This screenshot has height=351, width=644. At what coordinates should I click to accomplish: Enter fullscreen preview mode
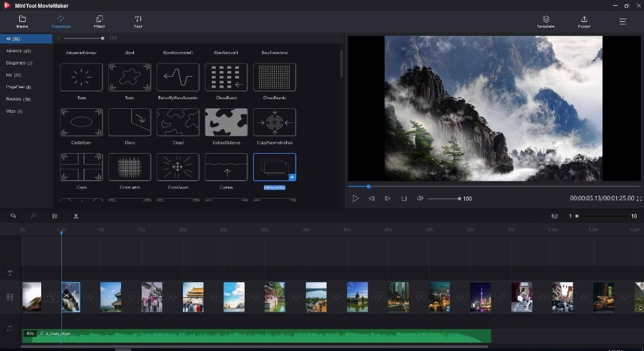tap(639, 199)
